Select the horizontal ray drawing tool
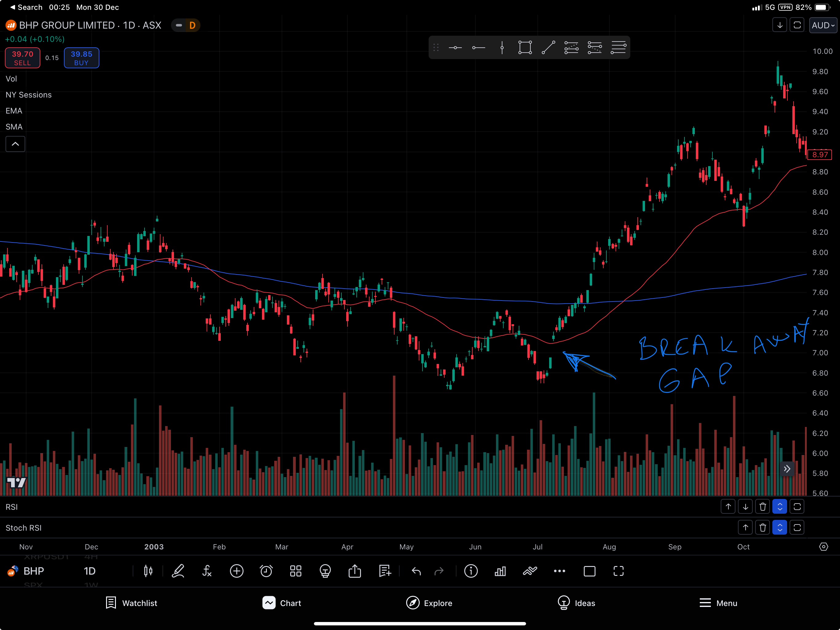The height and width of the screenshot is (630, 840). (478, 48)
